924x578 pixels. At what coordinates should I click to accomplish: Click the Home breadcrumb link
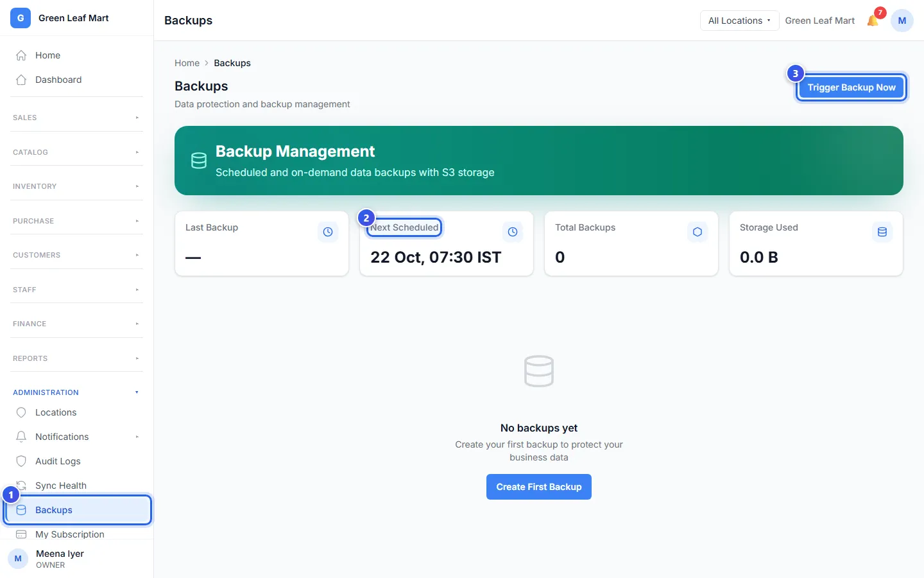click(187, 63)
